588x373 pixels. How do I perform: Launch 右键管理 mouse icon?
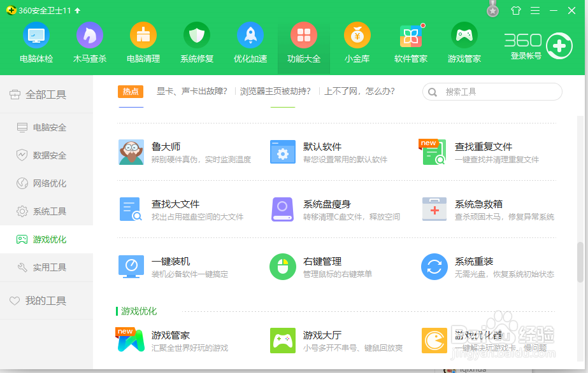tap(283, 267)
